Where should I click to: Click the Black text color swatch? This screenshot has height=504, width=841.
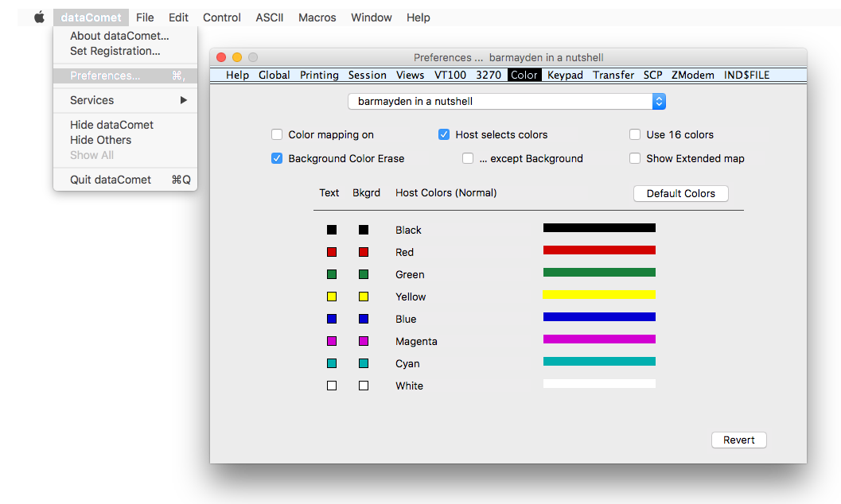click(332, 230)
